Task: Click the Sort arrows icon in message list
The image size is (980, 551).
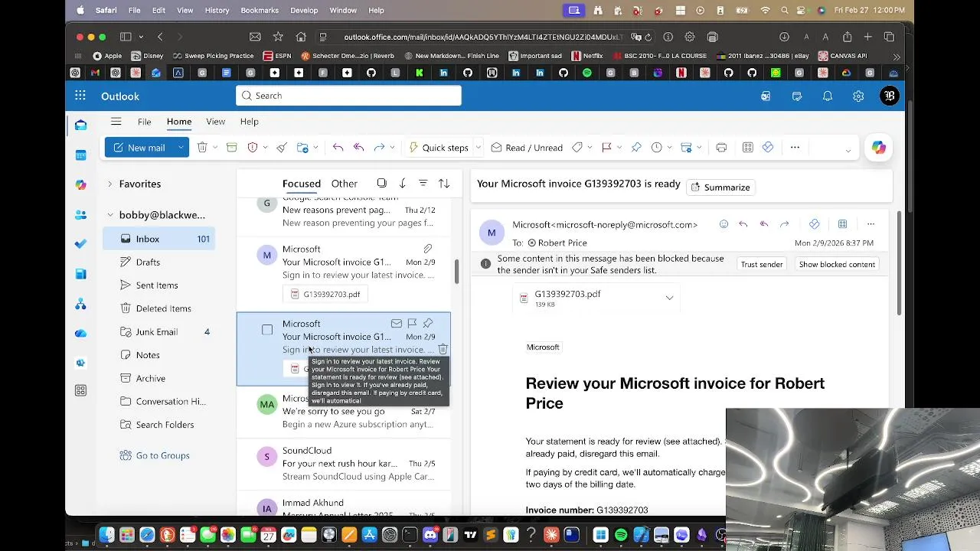Action: coord(443,183)
